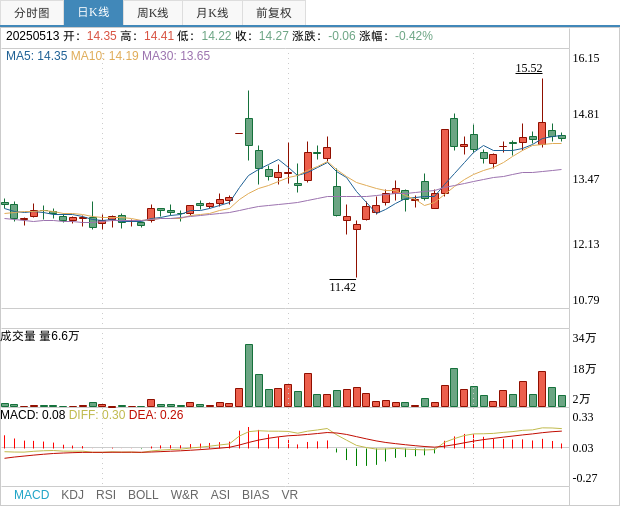Click the 前复权 tab
620x506 pixels.
274,13
